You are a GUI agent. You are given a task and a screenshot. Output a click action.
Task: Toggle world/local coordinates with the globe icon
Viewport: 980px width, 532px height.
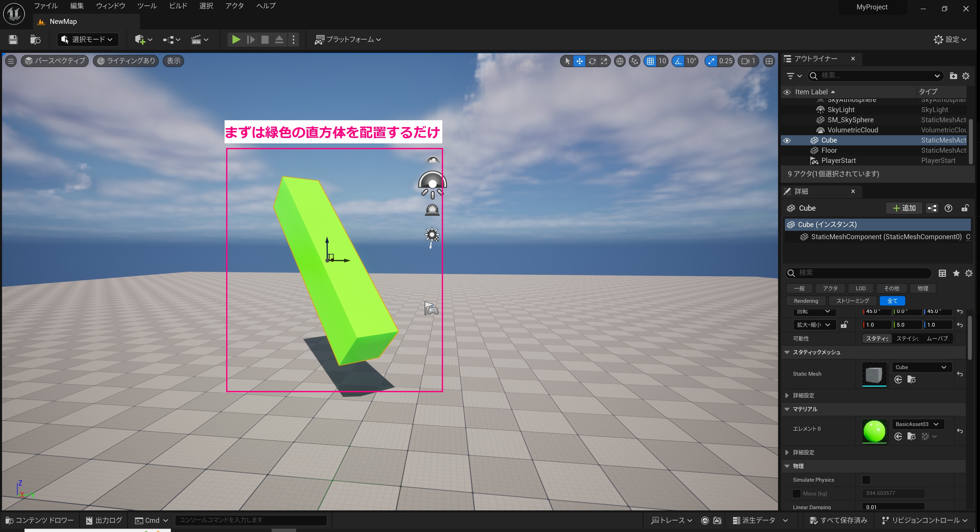620,61
